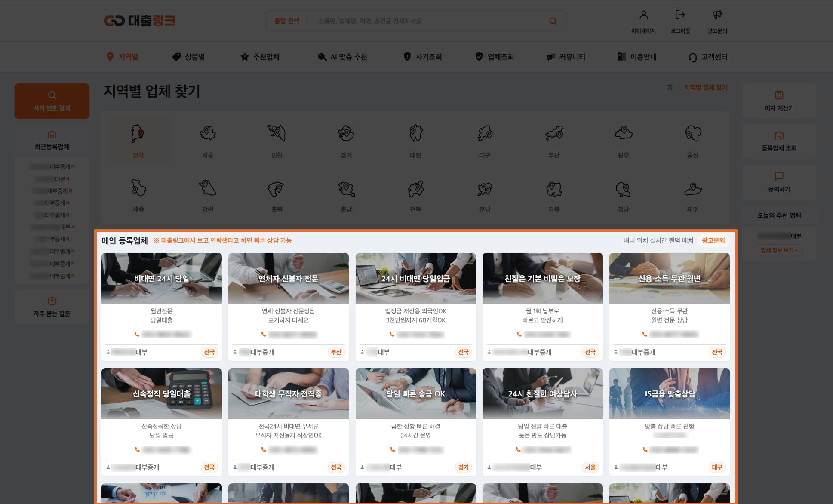The image size is (833, 504).
Task: Open 광고문의 megaphone icon in header
Action: point(717,15)
